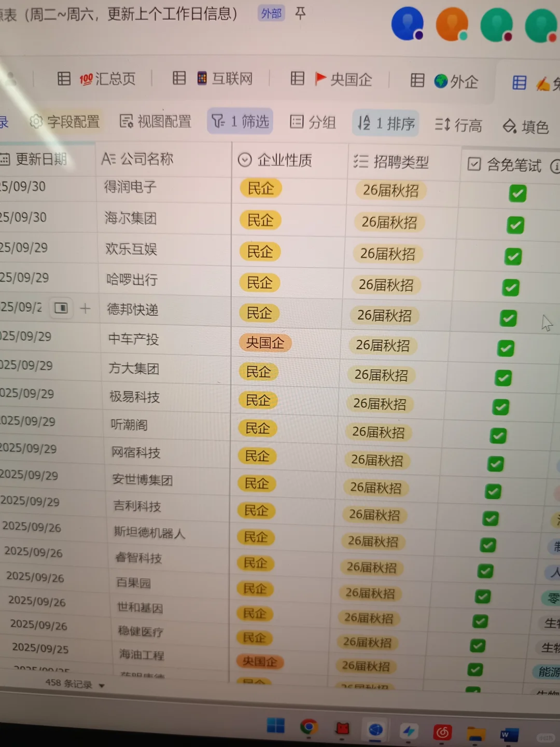Open 字段配置 settings
Image resolution: width=560 pixels, height=747 pixels.
coord(65,122)
